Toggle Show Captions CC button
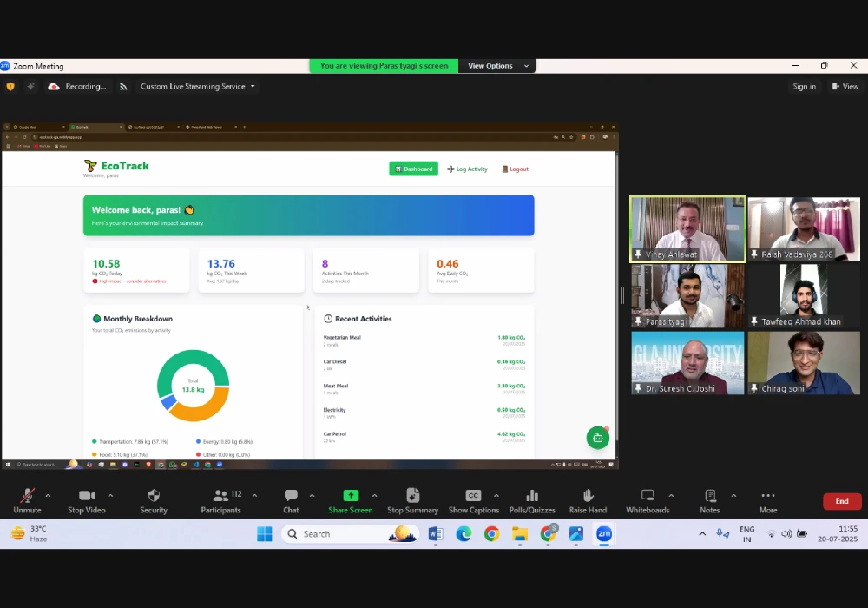The height and width of the screenshot is (608, 868). click(473, 496)
